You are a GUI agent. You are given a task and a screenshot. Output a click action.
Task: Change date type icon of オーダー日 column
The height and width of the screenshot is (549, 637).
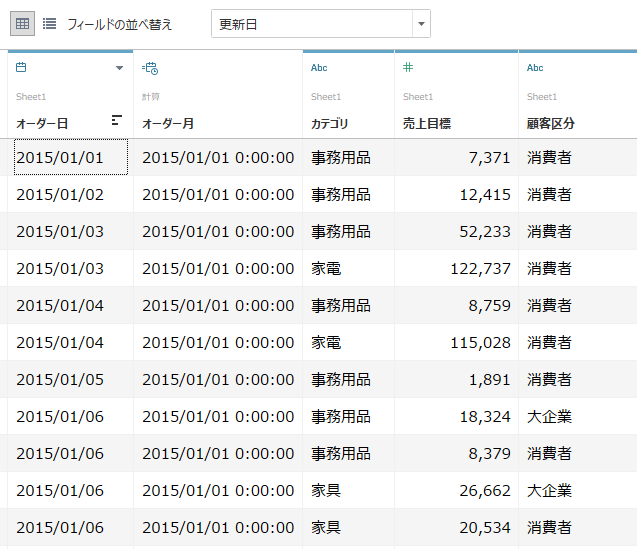coord(21,67)
